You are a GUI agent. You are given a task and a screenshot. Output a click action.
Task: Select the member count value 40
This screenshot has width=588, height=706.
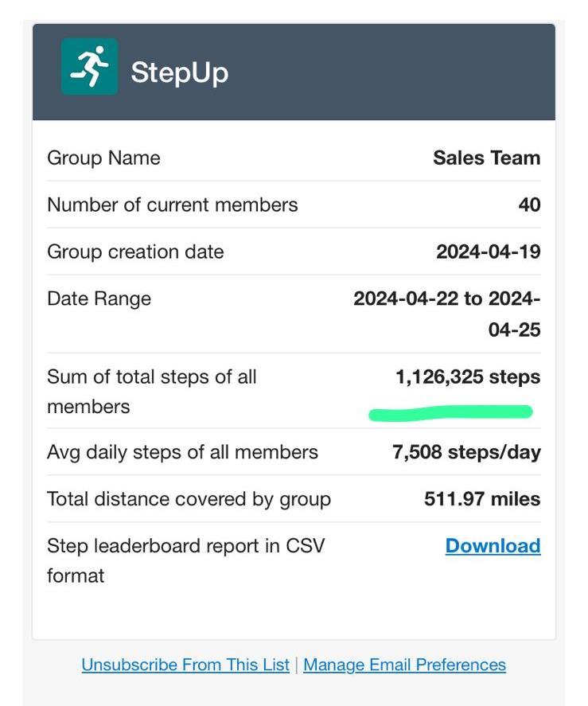pyautogui.click(x=529, y=205)
